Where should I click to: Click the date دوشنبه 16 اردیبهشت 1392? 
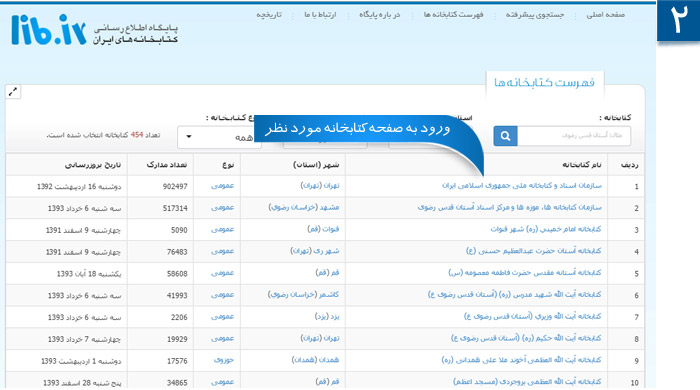(x=79, y=187)
